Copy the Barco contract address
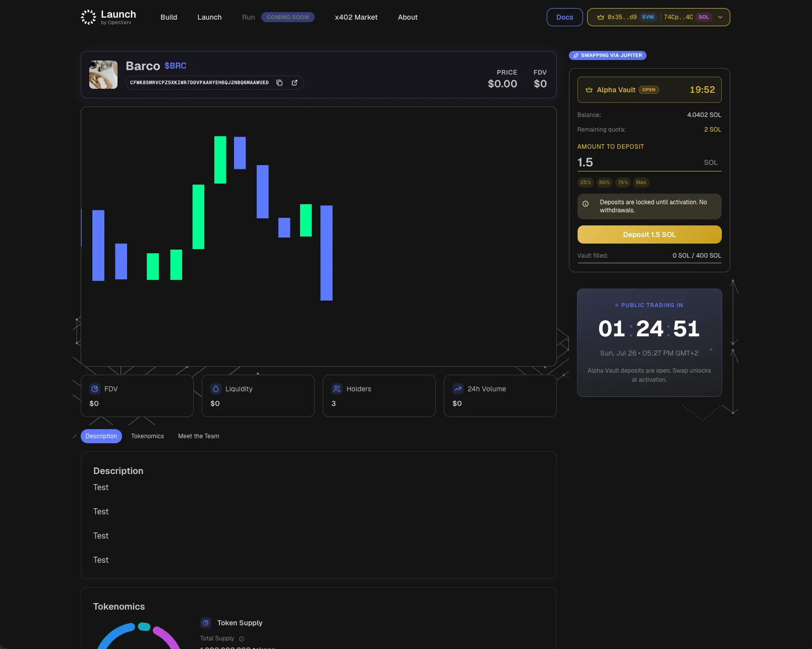Image resolution: width=812 pixels, height=649 pixels. point(279,83)
